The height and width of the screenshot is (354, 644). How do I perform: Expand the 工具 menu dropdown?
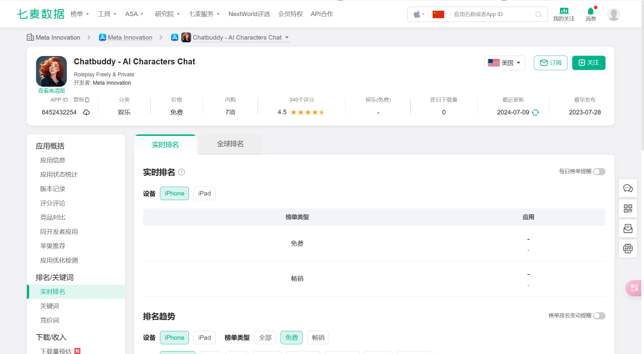[x=107, y=14]
